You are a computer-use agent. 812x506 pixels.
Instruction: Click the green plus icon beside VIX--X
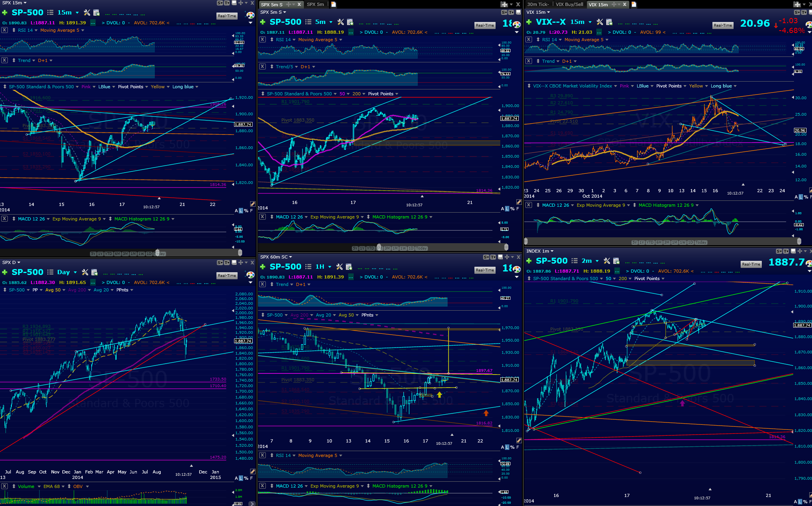[x=529, y=22]
